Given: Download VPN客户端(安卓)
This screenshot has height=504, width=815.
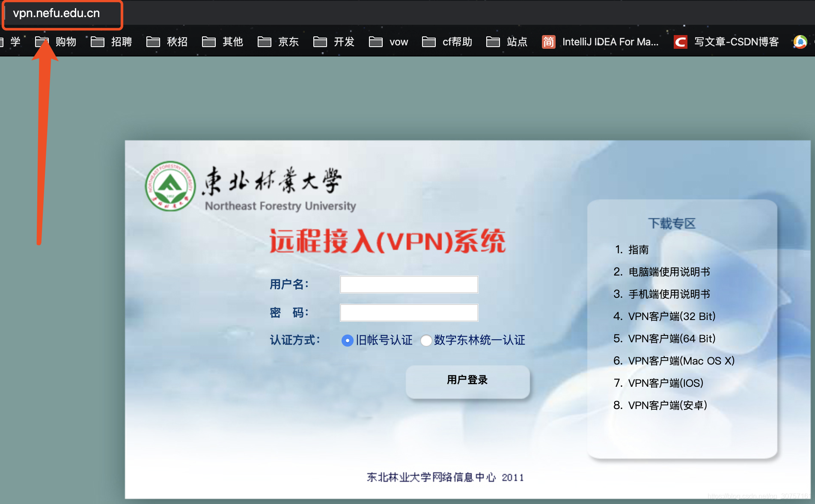Looking at the screenshot, I should 667,406.
